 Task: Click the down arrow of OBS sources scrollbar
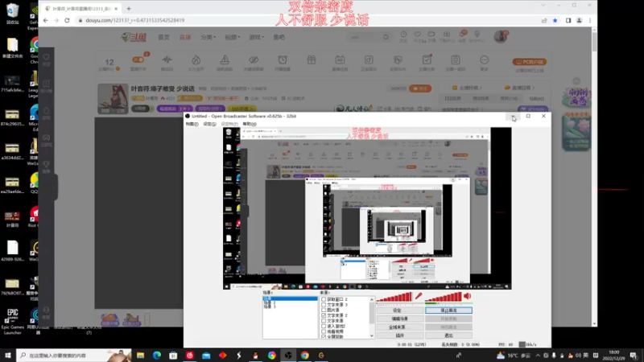(x=372, y=336)
